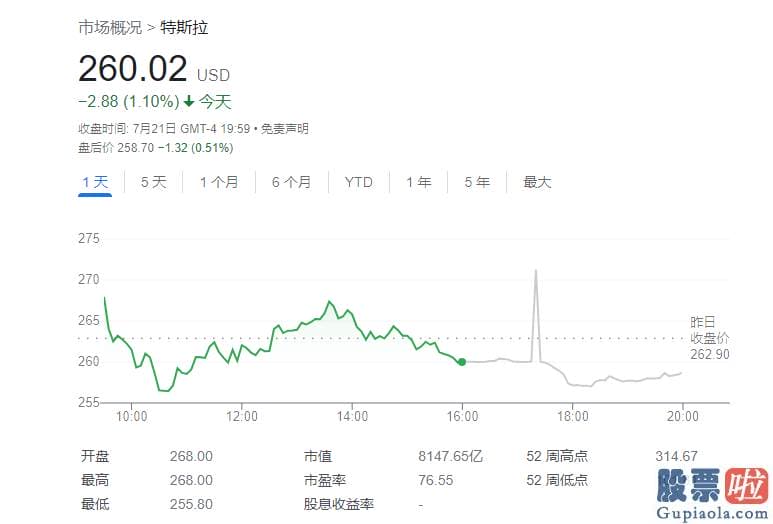Viewport: 773px width, 524px height.
Task: Switch to the 5 天 tab
Action: coord(154,182)
